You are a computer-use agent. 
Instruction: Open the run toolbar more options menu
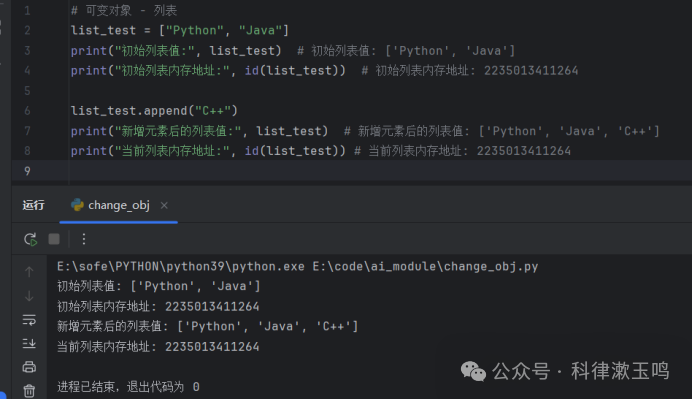[x=84, y=239]
